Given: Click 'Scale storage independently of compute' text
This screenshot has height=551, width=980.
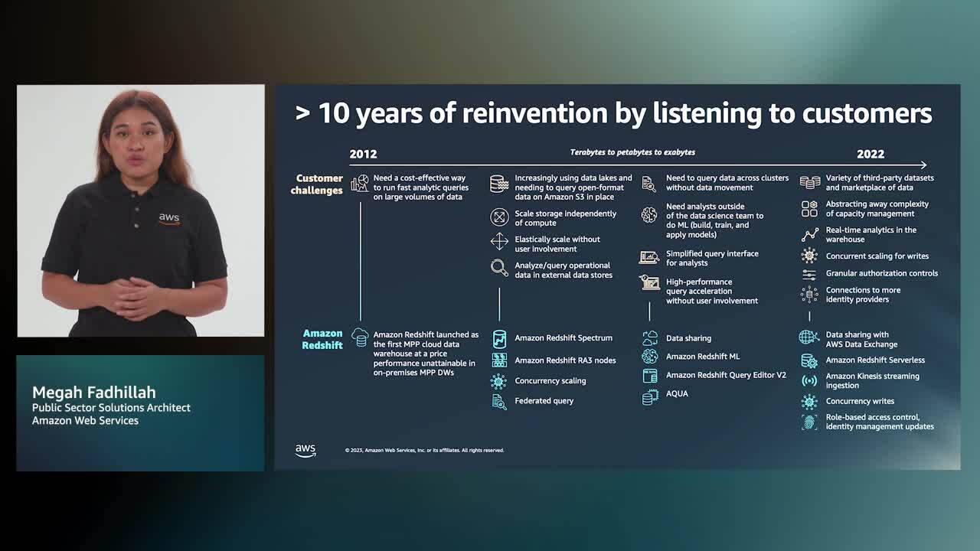Looking at the screenshot, I should 565,219.
